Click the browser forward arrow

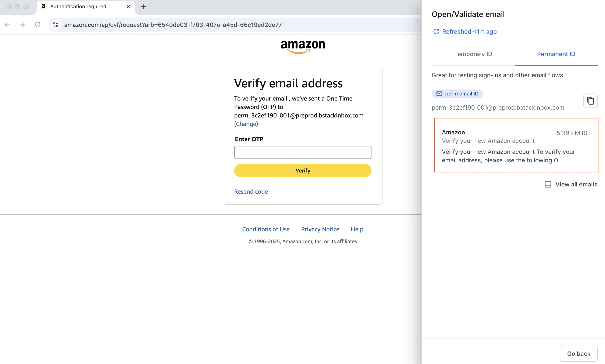click(x=22, y=25)
